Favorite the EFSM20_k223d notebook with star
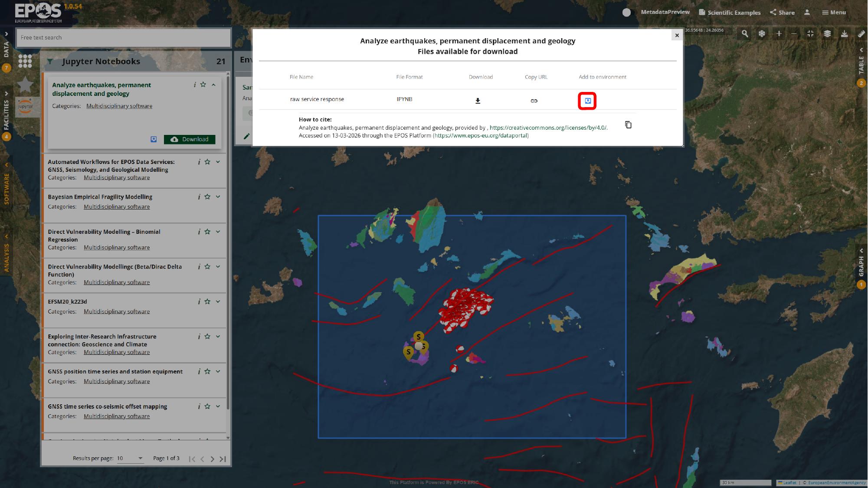The height and width of the screenshot is (488, 868). click(207, 301)
